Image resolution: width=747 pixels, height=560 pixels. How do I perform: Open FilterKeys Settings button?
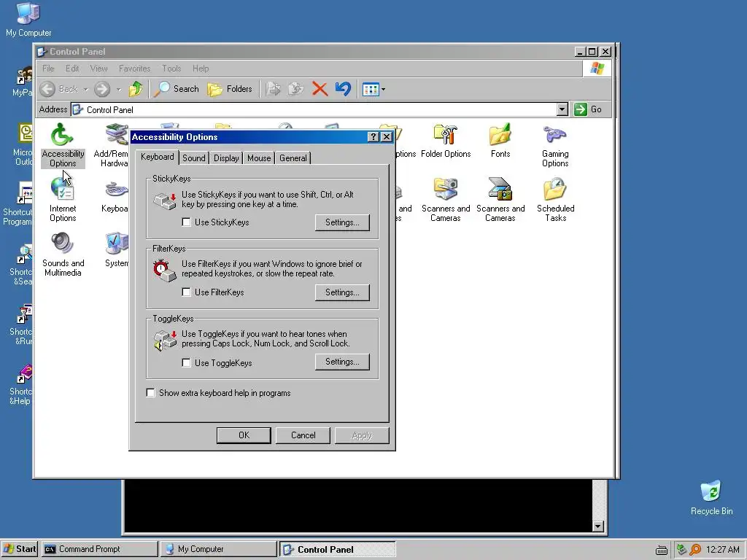coord(342,292)
